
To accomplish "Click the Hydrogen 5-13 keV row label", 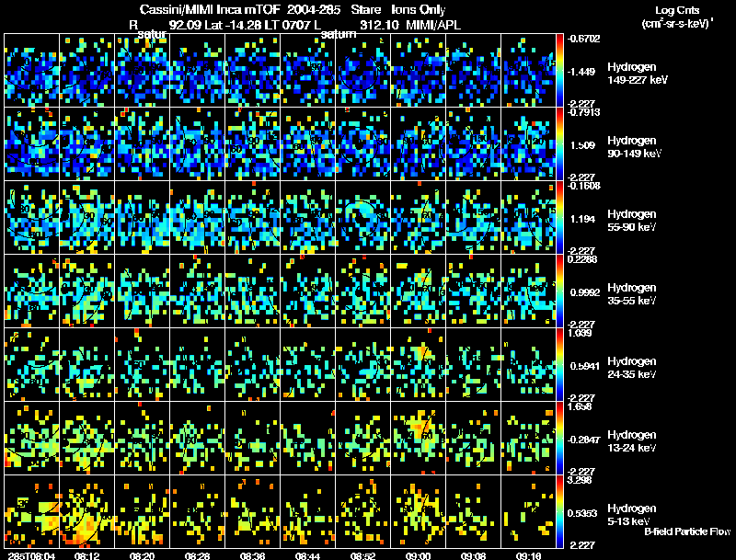I will tap(632, 515).
